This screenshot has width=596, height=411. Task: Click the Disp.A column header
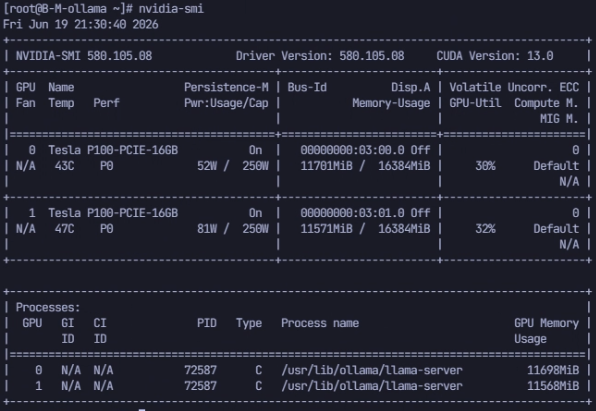coord(411,87)
